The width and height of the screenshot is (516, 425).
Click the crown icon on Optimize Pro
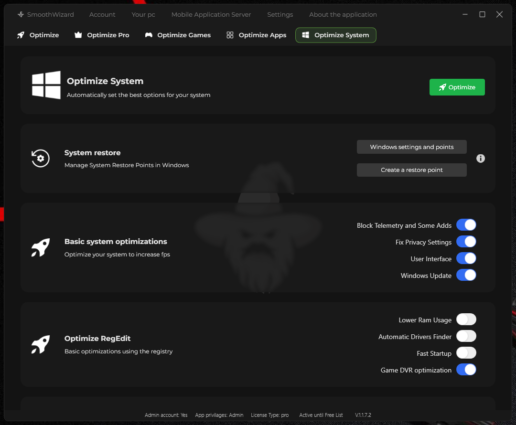(x=78, y=35)
